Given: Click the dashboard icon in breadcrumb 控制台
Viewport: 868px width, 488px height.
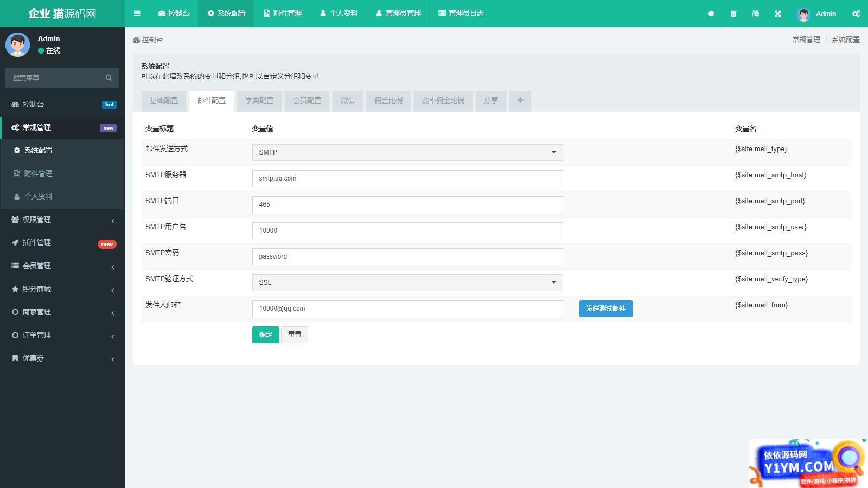Looking at the screenshot, I should tap(136, 40).
